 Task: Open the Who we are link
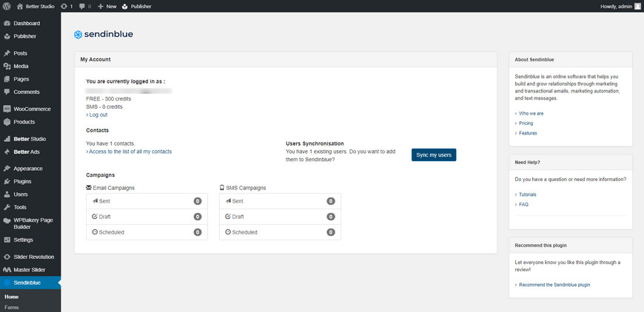[531, 113]
